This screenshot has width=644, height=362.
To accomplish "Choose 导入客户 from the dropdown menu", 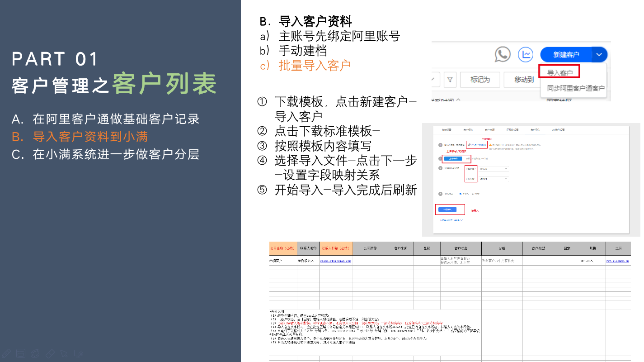I will pos(559,72).
